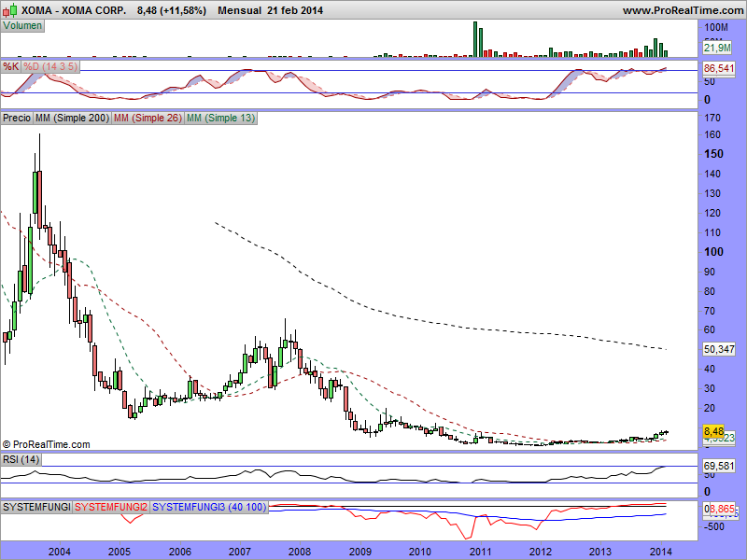Screen dimensions: 747x560
Task: Click the RSI (14) indicator label
Action: click(x=21, y=459)
